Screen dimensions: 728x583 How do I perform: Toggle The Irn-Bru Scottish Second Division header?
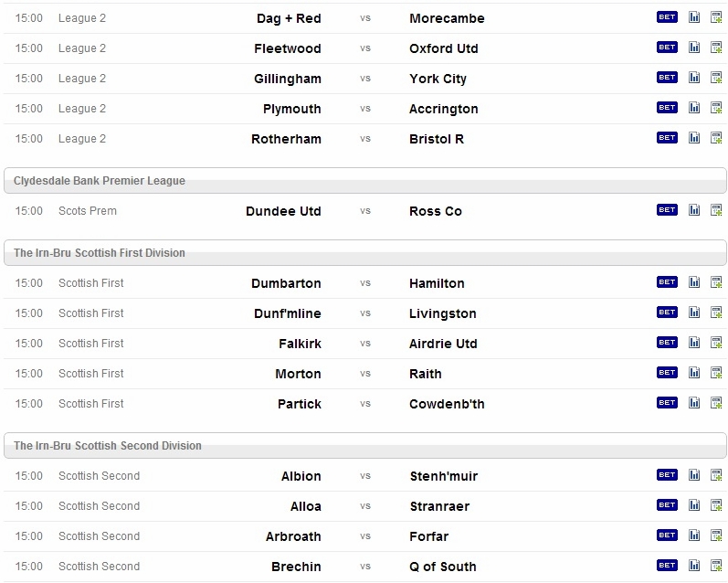point(365,446)
